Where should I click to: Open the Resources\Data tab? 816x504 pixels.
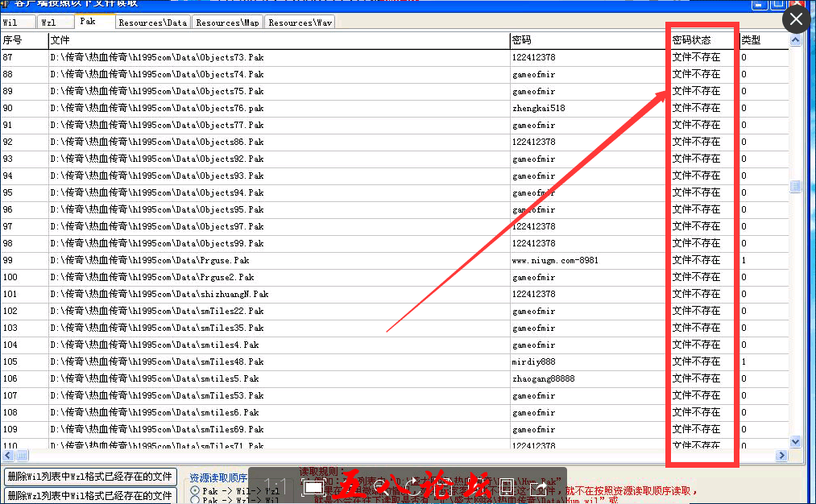(x=152, y=23)
